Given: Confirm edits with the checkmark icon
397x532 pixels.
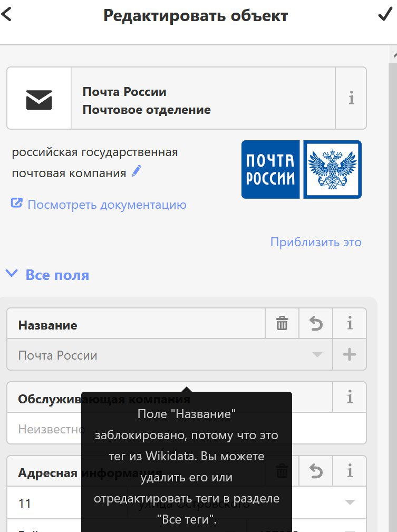Looking at the screenshot, I should (385, 15).
